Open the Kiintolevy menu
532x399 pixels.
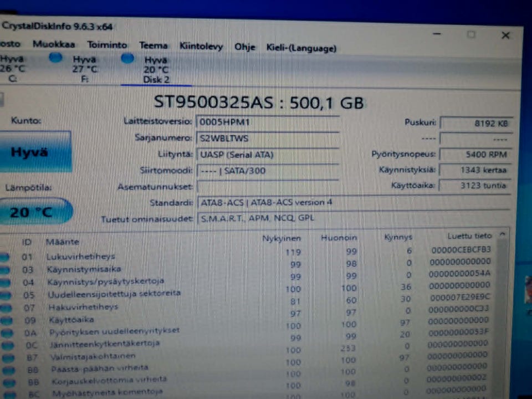pyautogui.click(x=201, y=46)
